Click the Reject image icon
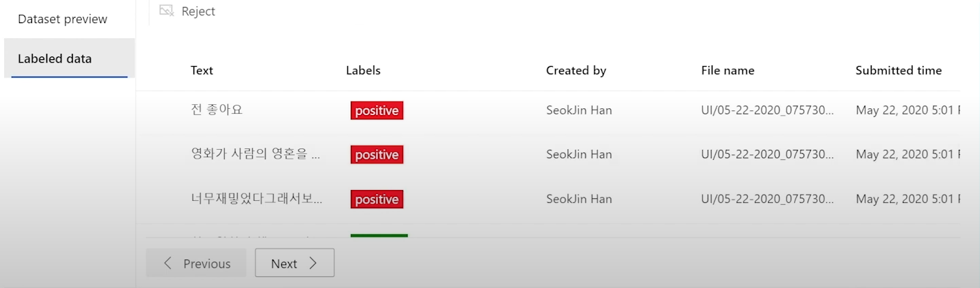 pos(166,11)
